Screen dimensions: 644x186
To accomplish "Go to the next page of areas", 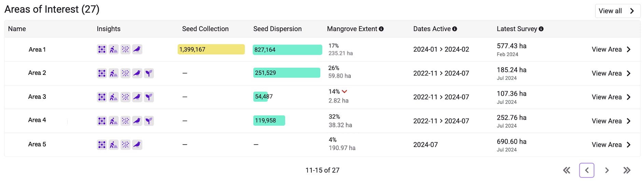I will coord(607,170).
